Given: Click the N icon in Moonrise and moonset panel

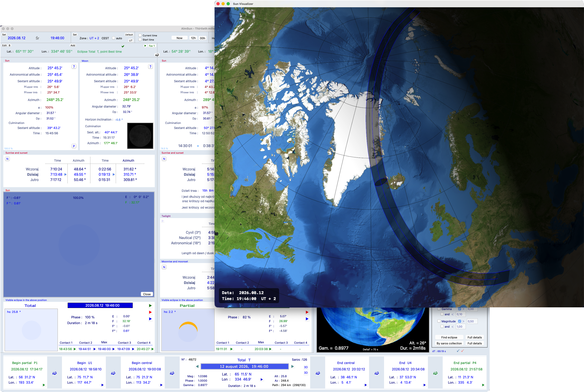Looking at the screenshot, I should (x=164, y=267).
